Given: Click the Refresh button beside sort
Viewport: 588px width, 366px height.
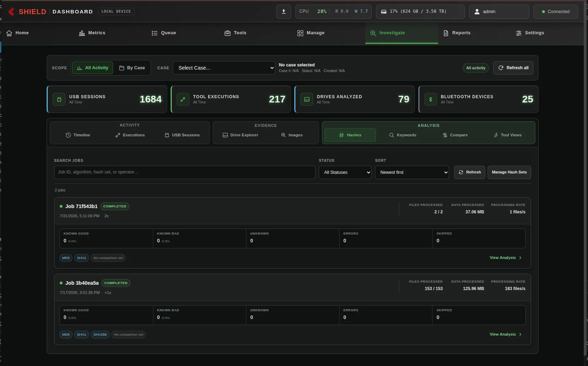Looking at the screenshot, I should [x=470, y=172].
